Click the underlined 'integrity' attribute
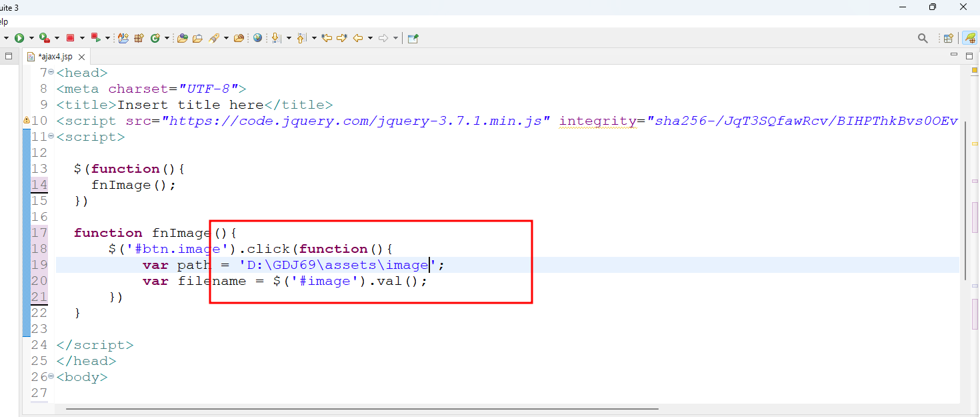The image size is (980, 417). [598, 121]
